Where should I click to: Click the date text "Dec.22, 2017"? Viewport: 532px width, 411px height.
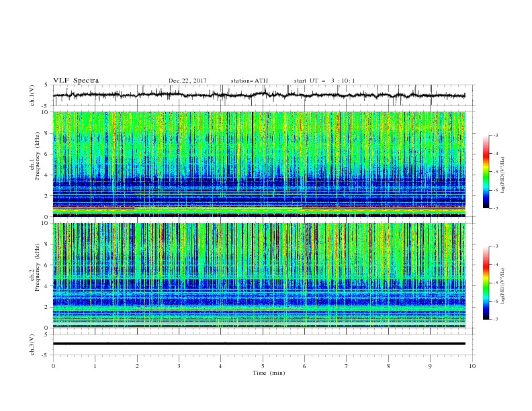point(187,81)
